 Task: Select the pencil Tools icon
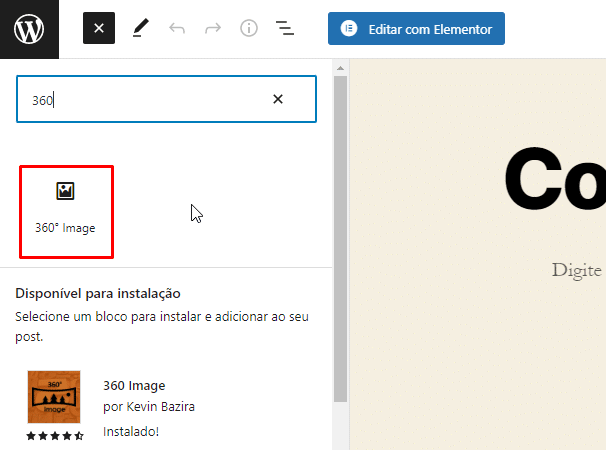tap(140, 29)
